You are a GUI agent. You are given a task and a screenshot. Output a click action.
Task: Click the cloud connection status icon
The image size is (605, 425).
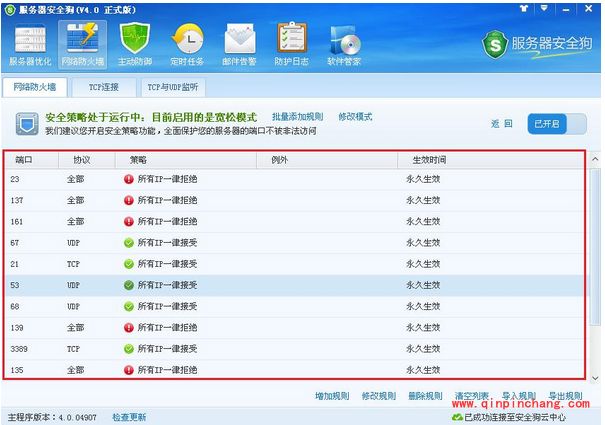[457, 417]
